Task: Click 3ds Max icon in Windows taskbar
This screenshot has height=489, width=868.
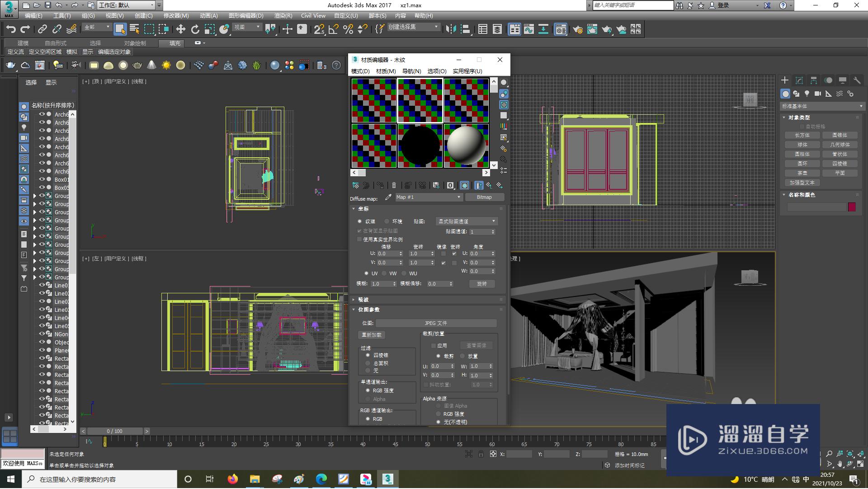Action: pyautogui.click(x=388, y=478)
